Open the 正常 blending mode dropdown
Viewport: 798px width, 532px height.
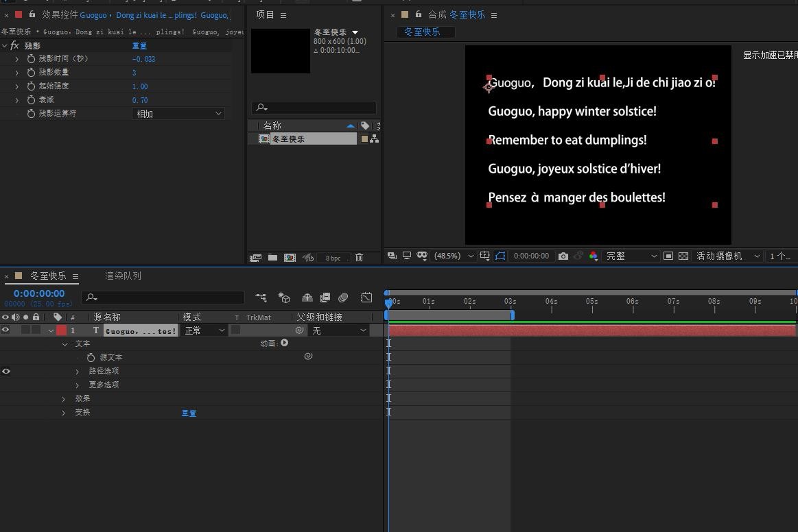click(204, 330)
